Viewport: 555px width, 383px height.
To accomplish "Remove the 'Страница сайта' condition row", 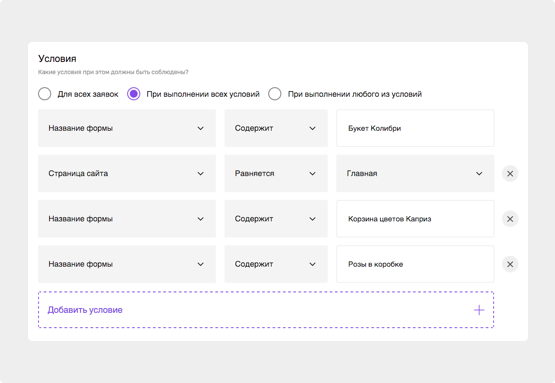I will tap(510, 173).
